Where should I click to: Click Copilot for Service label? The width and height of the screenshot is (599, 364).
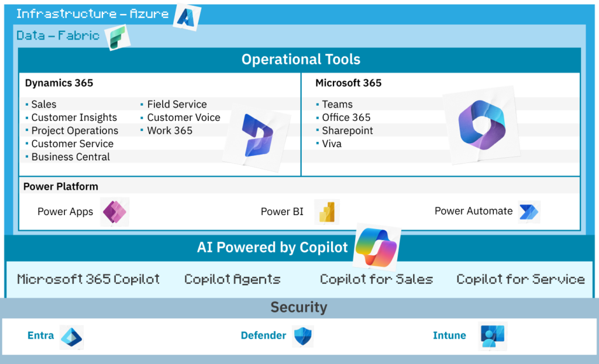(x=520, y=279)
